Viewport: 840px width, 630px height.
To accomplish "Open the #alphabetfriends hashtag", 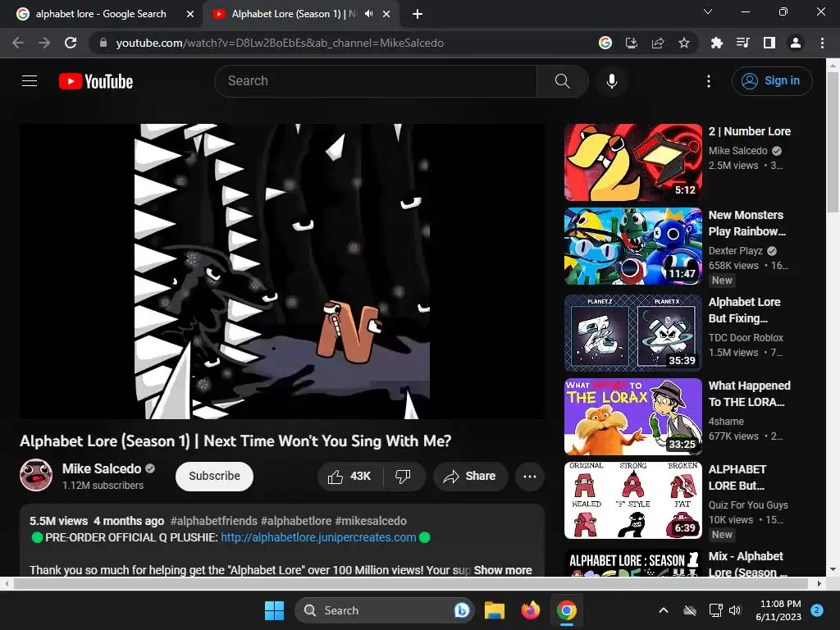I will tap(214, 521).
